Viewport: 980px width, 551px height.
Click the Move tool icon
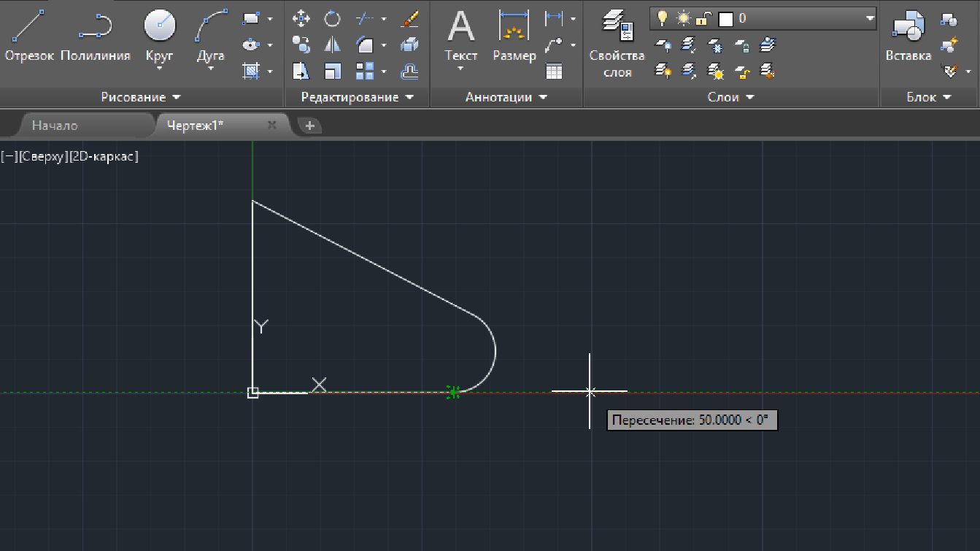(301, 18)
